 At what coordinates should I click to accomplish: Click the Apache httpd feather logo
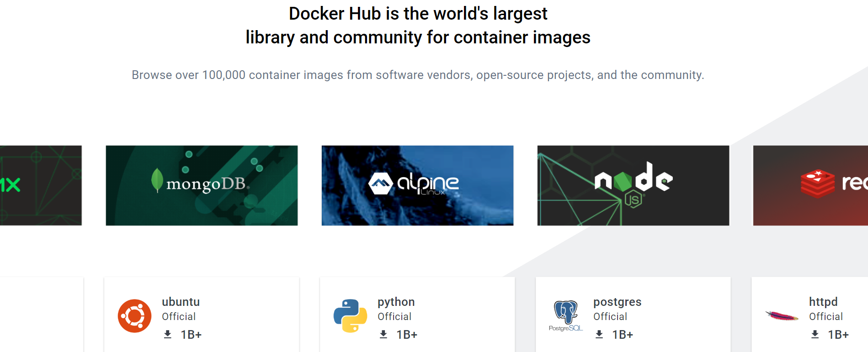[x=782, y=316]
